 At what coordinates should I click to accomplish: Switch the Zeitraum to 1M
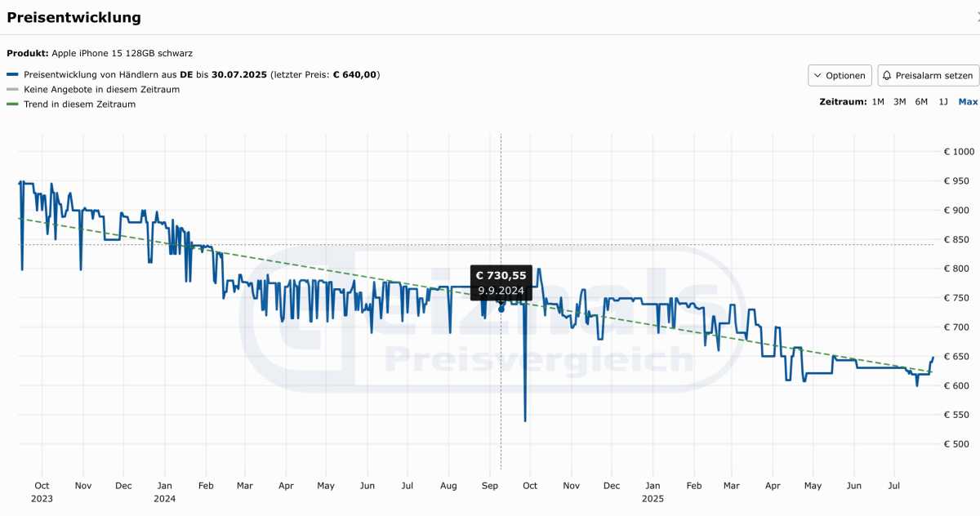[x=878, y=102]
